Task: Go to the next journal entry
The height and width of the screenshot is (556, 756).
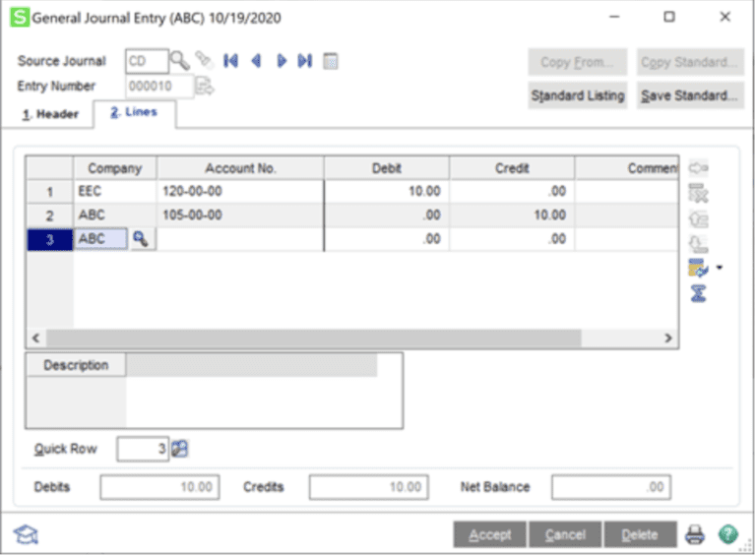Action: [282, 61]
